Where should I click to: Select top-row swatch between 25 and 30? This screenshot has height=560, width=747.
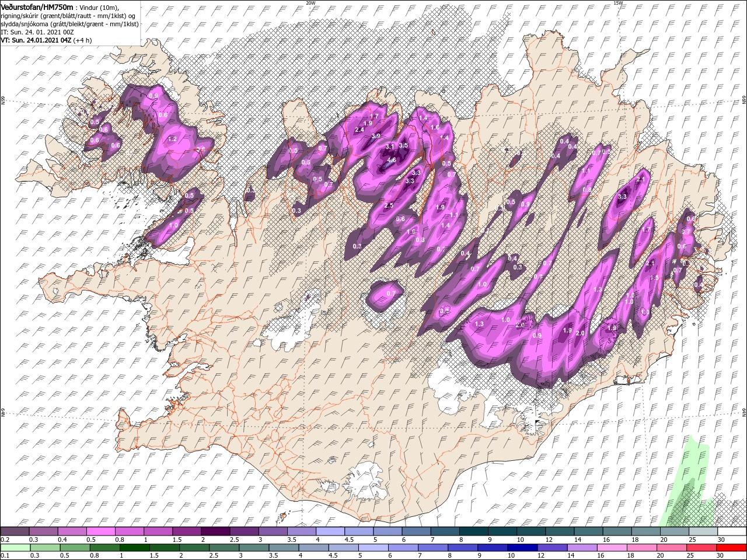pos(703,531)
